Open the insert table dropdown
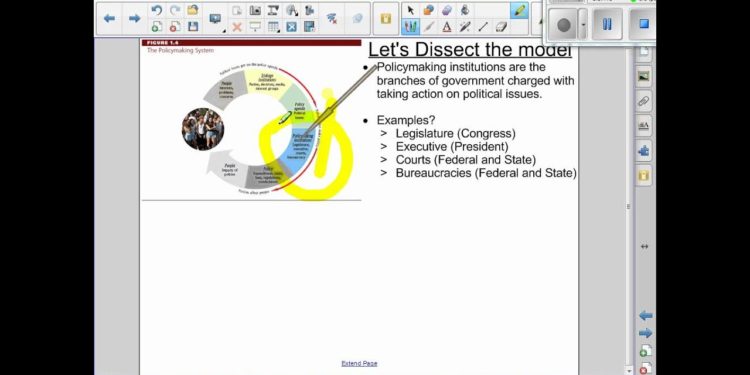This screenshot has width=750, height=375. click(x=273, y=27)
